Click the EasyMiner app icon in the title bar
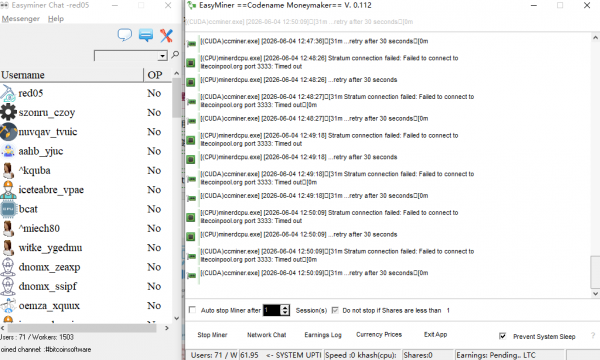The image size is (600, 360). (191, 5)
